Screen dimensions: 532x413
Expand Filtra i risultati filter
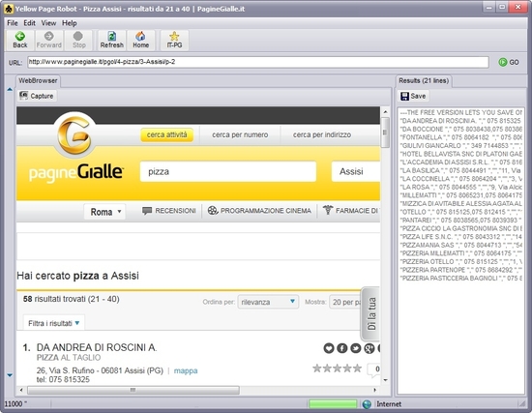(x=53, y=323)
